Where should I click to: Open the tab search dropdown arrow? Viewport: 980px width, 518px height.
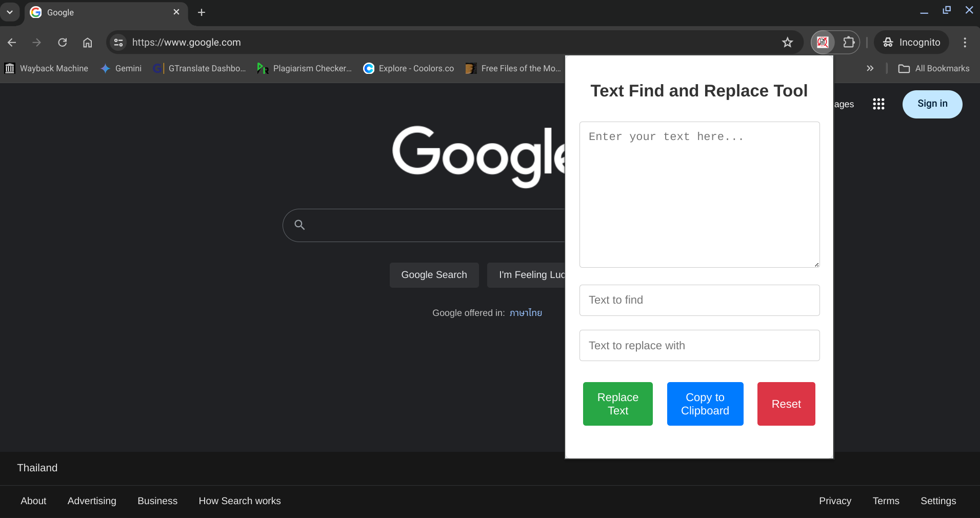[10, 12]
